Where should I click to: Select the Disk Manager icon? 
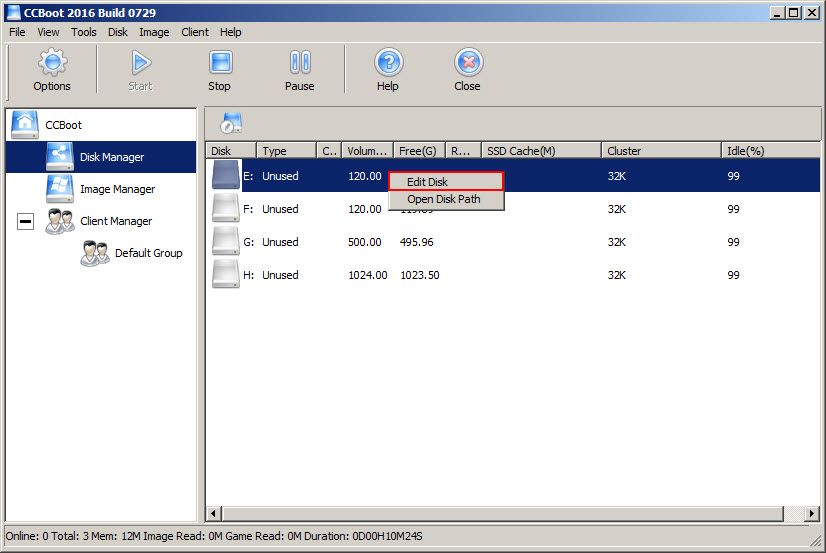coord(60,157)
